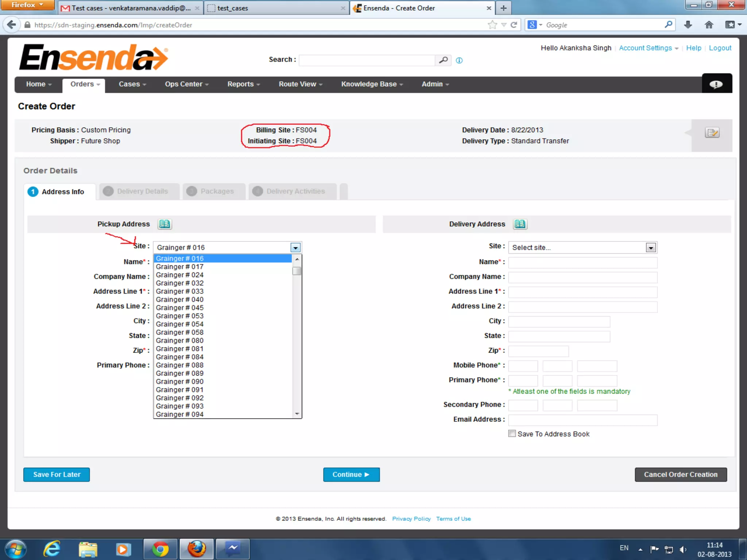This screenshot has height=560, width=747.
Task: Click the site list scrollbar down arrow
Action: [297, 414]
